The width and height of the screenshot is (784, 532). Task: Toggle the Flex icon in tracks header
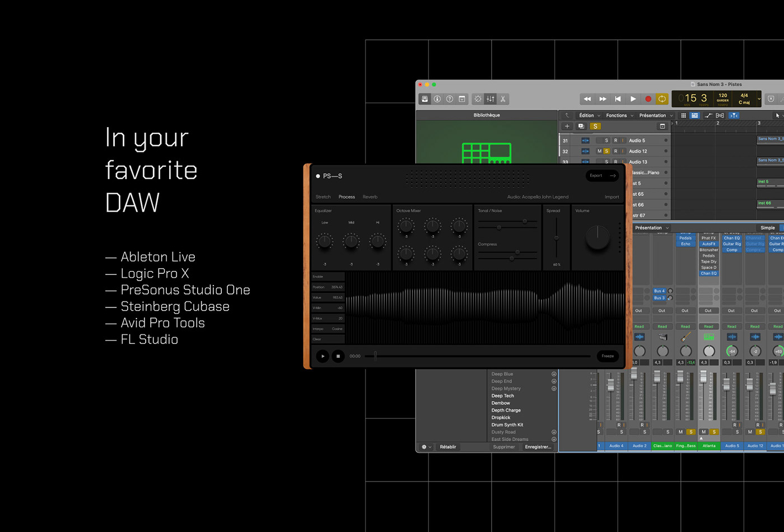pos(720,115)
